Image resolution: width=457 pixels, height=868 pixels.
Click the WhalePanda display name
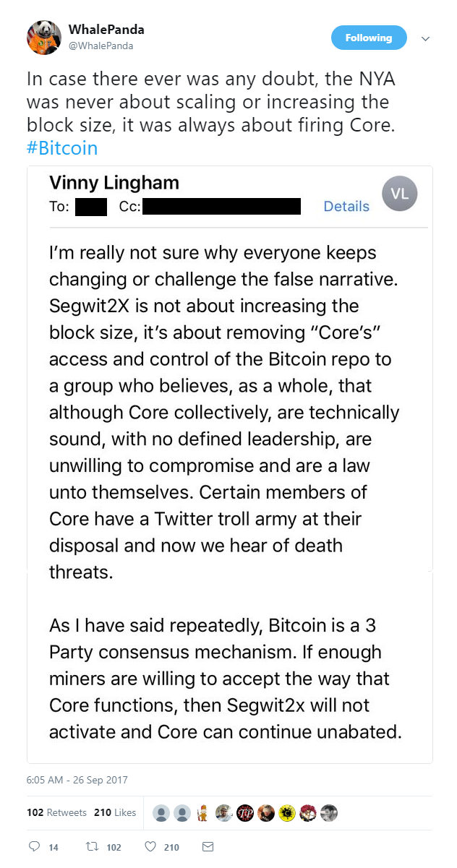106,30
